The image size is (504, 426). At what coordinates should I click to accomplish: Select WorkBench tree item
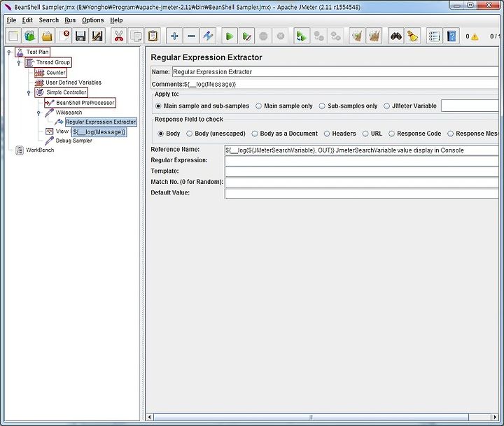tap(35, 150)
